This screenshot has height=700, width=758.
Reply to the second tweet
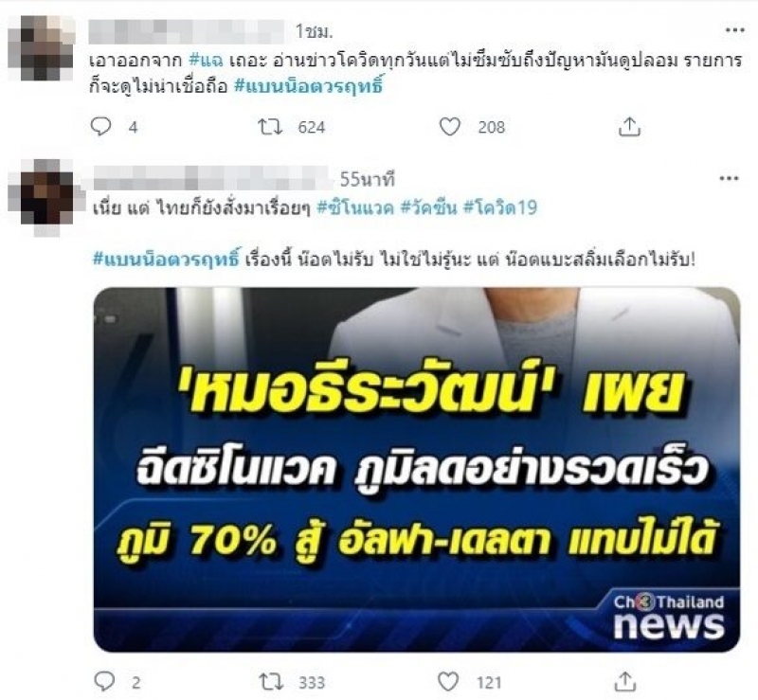104,682
